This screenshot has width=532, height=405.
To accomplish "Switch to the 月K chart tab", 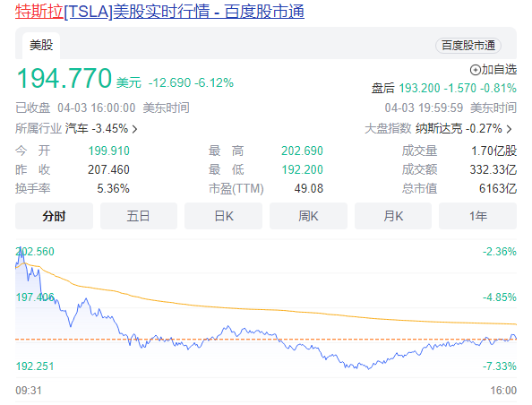I will click(x=393, y=216).
